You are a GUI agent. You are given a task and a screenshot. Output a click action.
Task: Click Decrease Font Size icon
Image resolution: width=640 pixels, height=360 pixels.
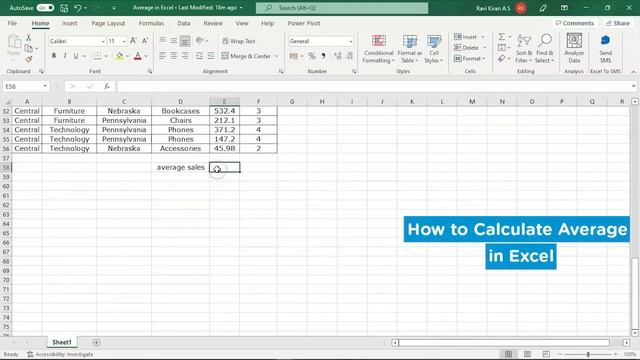tap(144, 41)
